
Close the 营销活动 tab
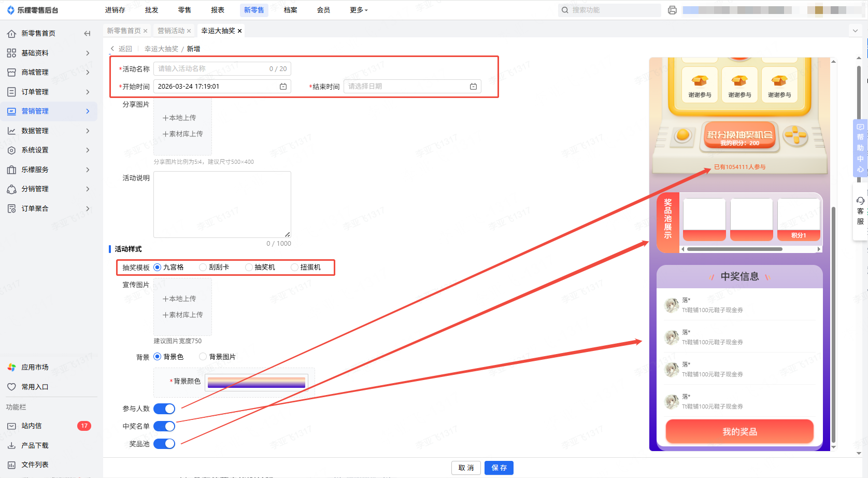point(189,31)
